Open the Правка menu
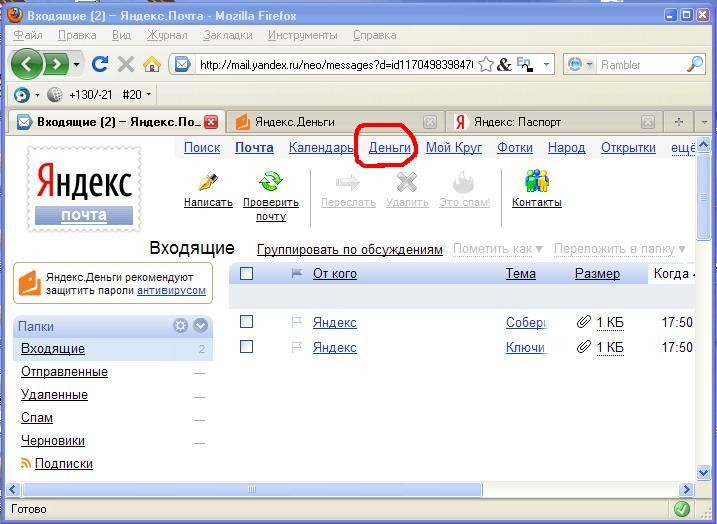The image size is (717, 524). click(x=77, y=35)
